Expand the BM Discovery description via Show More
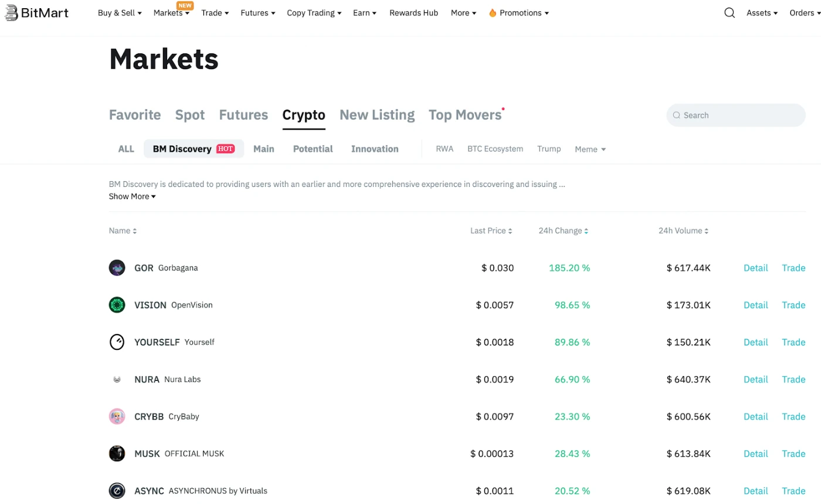821x504 pixels. point(131,196)
